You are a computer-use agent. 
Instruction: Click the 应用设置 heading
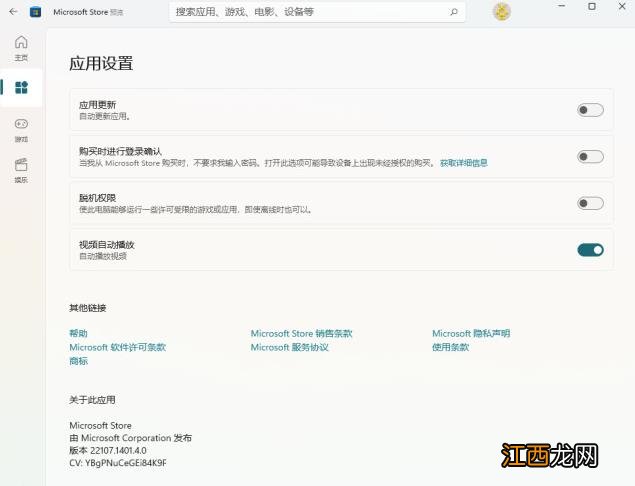tap(101, 64)
